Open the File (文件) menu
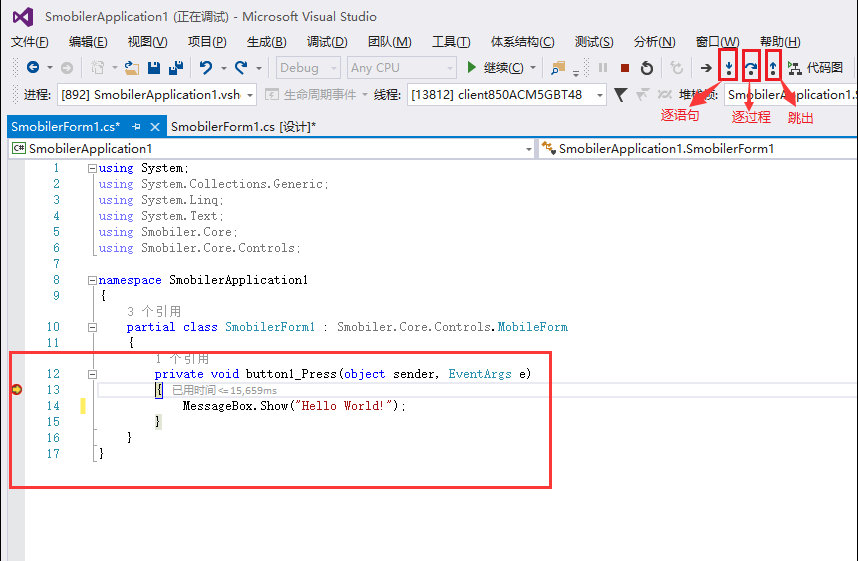Screen dimensions: 858x561 click(x=30, y=42)
